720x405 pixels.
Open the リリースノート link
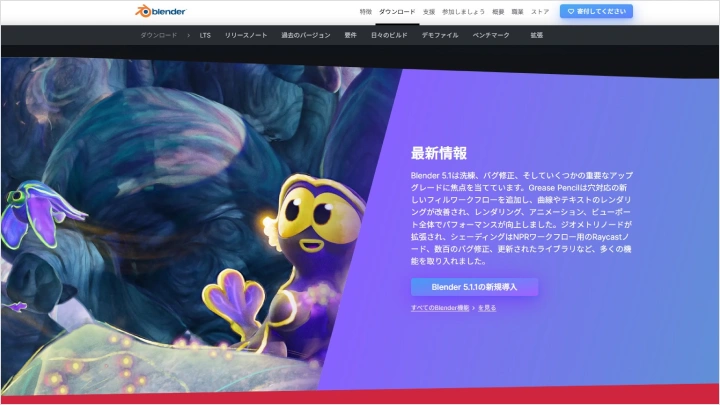point(246,35)
